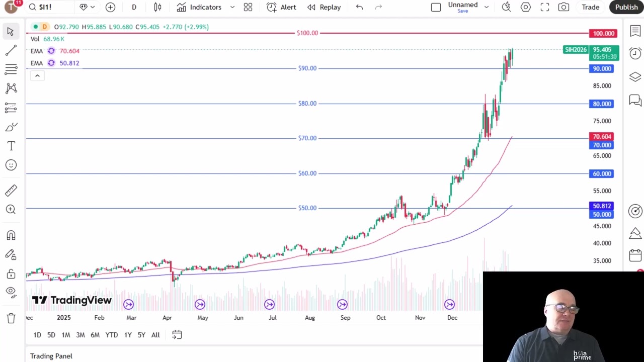
Task: Expand the layout dropdown arrow
Action: point(487,7)
